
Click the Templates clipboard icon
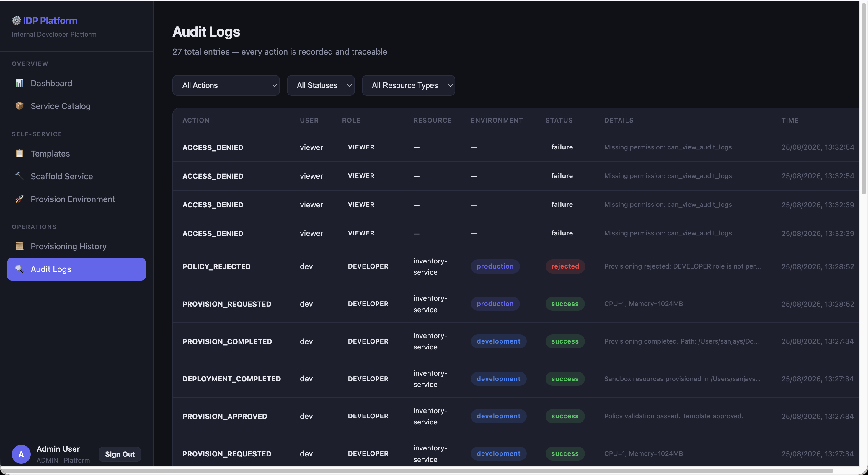19,153
